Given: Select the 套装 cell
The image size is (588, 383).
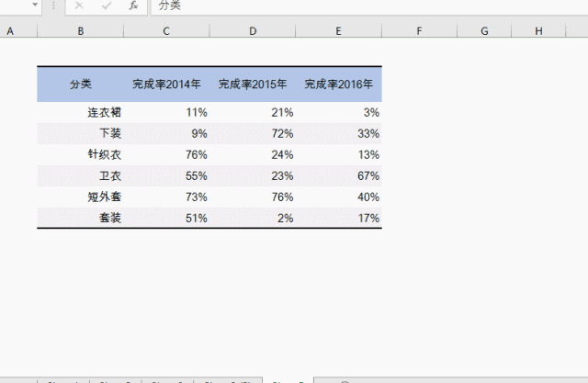Looking at the screenshot, I should (80, 218).
